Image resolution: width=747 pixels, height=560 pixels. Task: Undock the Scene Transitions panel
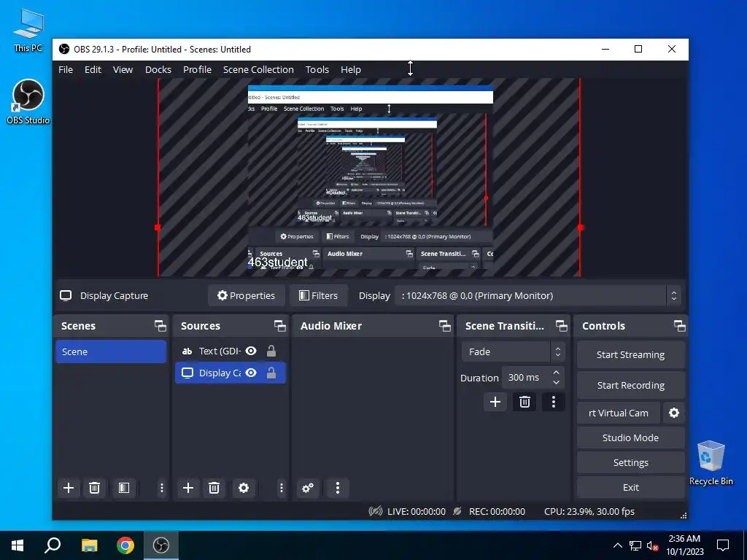point(561,326)
